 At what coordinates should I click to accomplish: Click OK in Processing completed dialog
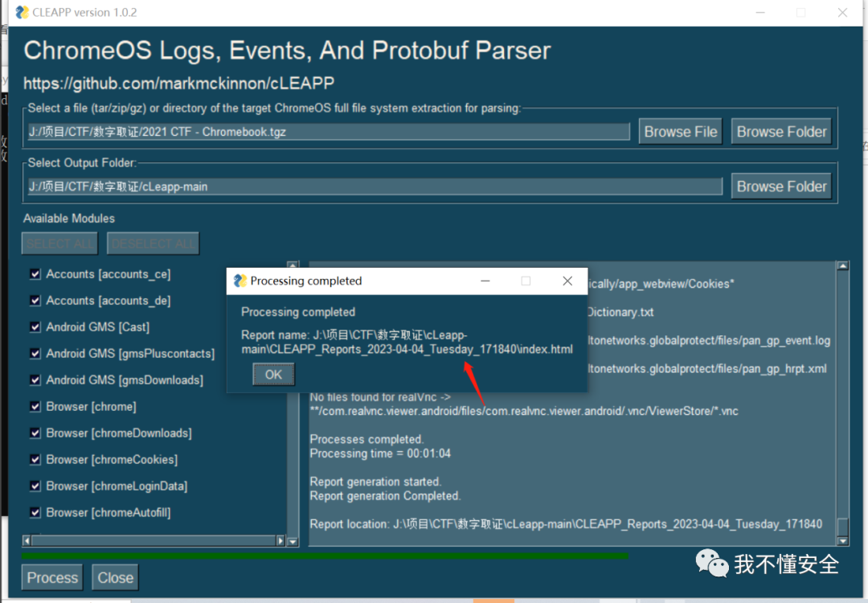pos(273,375)
